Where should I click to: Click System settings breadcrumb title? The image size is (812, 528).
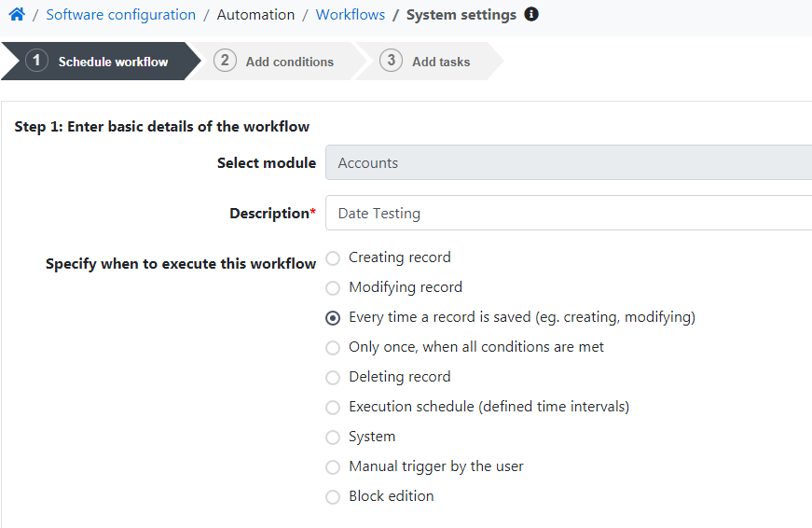pyautogui.click(x=461, y=15)
